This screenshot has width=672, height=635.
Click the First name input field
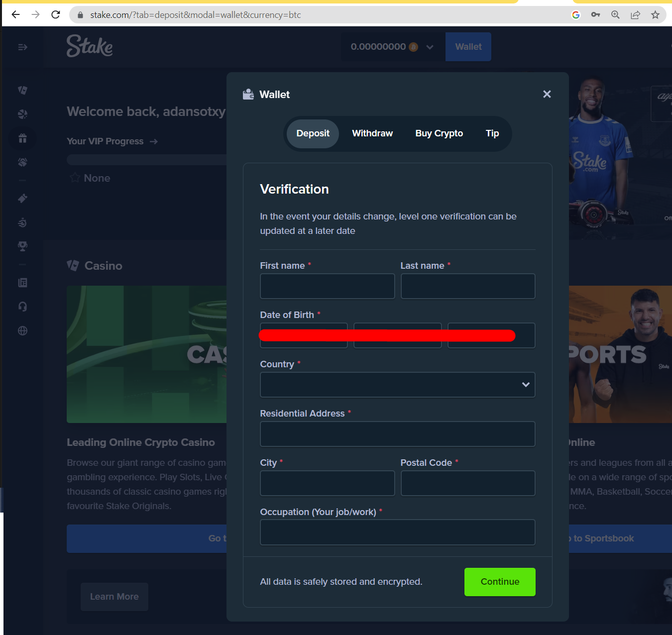click(x=327, y=286)
